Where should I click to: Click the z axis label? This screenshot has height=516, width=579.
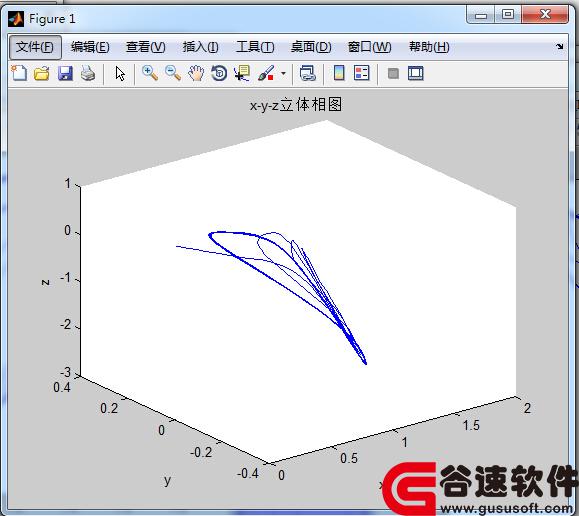tap(45, 282)
